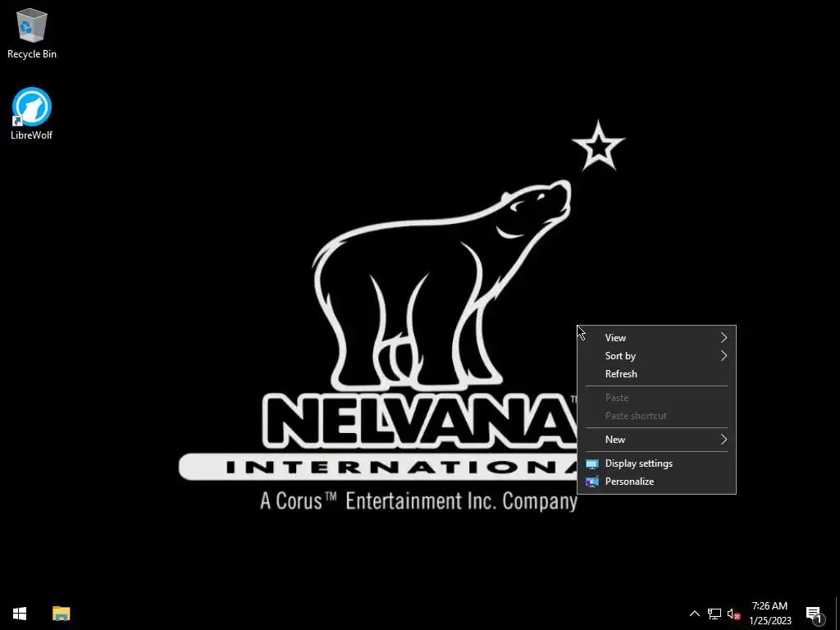The image size is (840, 630).
Task: Open the network status tray icon
Action: pyautogui.click(x=714, y=614)
